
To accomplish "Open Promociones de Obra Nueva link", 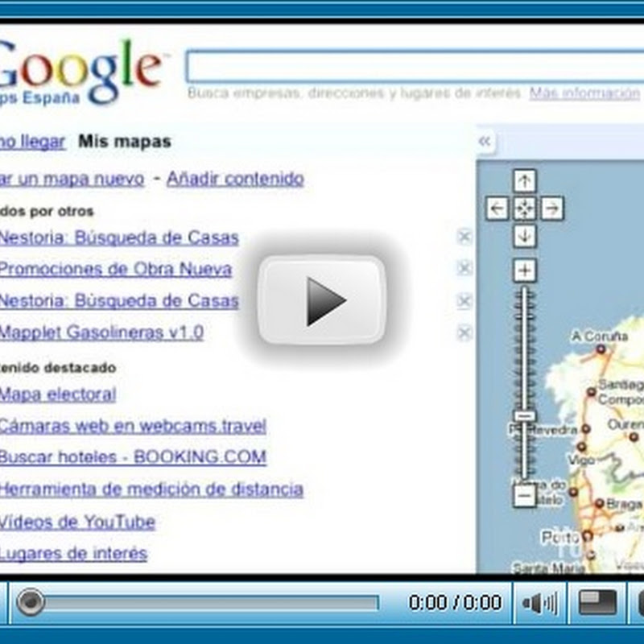I will (116, 270).
